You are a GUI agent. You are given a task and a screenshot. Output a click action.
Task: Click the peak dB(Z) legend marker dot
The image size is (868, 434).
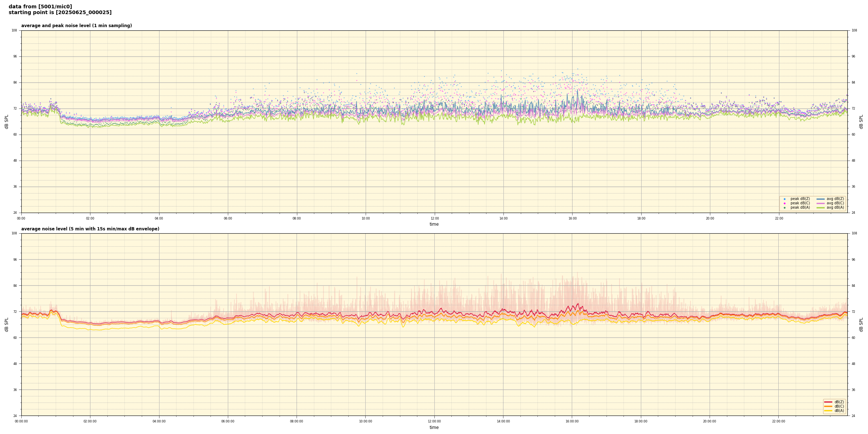click(x=784, y=199)
